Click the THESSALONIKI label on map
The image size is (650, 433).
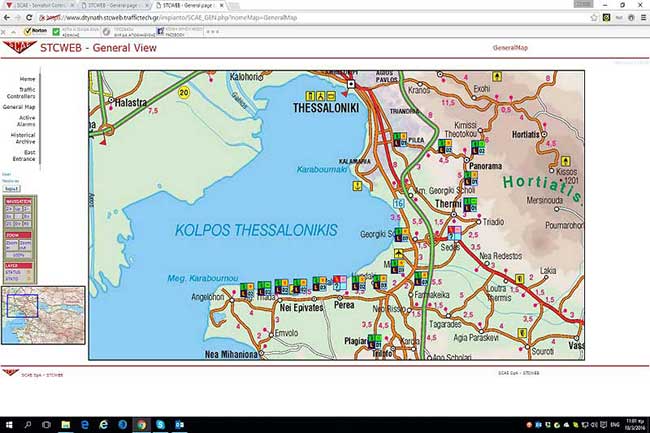[x=326, y=108]
